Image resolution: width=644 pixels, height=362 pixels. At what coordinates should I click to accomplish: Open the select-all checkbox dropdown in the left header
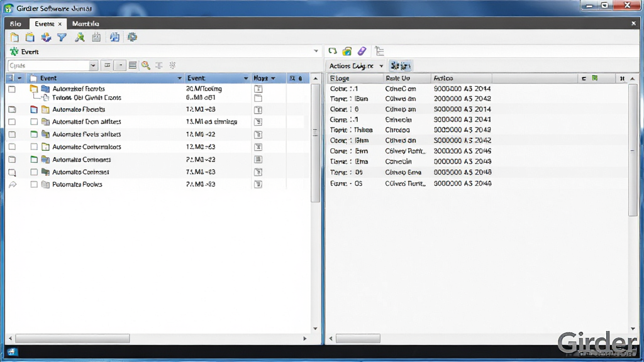coord(19,78)
